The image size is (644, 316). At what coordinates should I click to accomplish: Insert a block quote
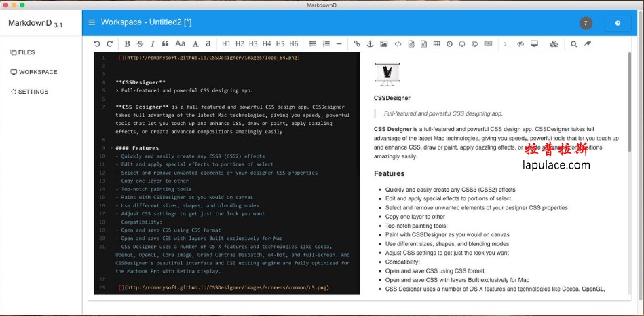coord(165,43)
